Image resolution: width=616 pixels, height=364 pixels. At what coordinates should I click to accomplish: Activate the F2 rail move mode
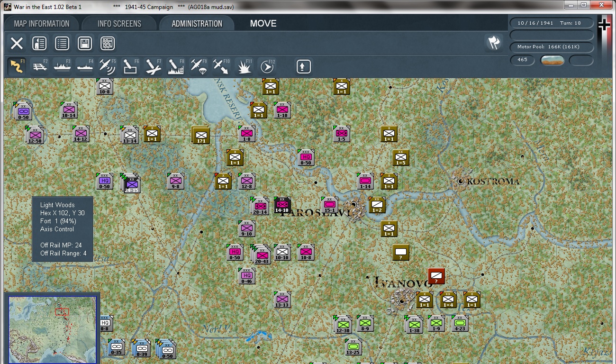point(40,66)
